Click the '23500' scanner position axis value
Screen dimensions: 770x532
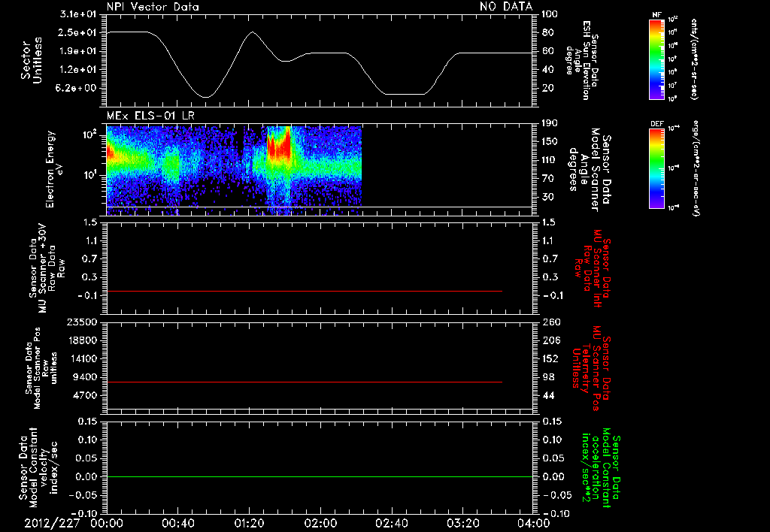point(82,322)
